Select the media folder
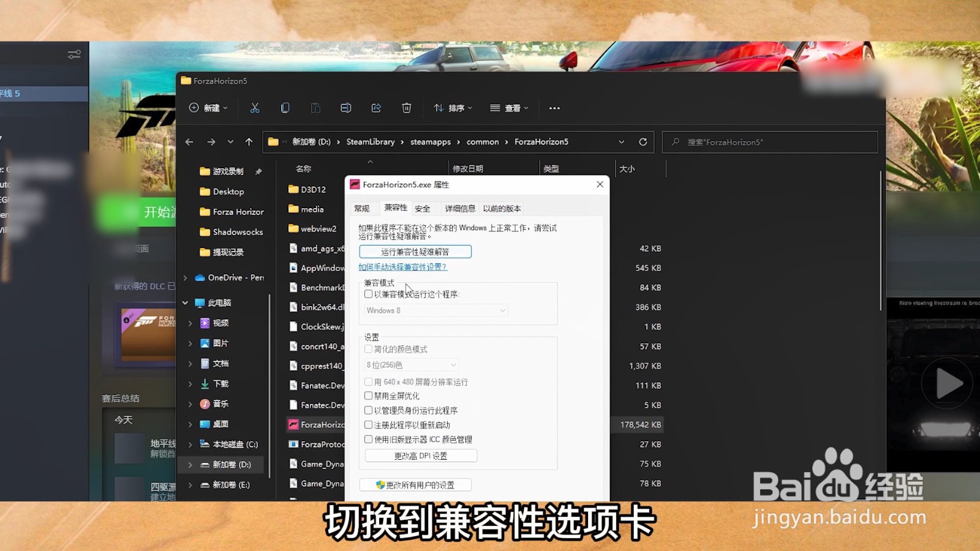The image size is (980, 551). tap(306, 209)
